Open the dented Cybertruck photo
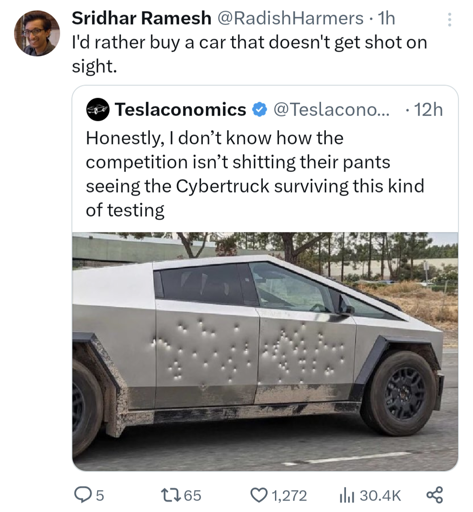The image size is (473, 512). (x=265, y=351)
